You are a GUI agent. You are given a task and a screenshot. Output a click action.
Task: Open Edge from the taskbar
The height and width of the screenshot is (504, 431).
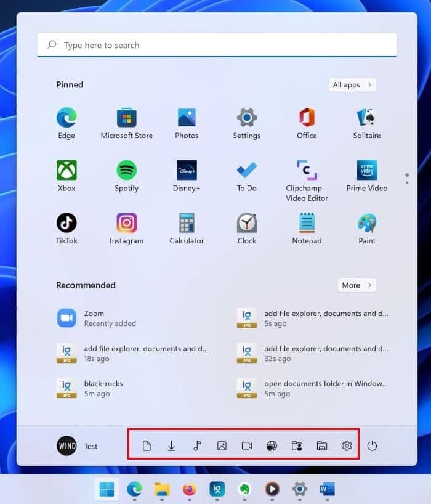pyautogui.click(x=134, y=489)
